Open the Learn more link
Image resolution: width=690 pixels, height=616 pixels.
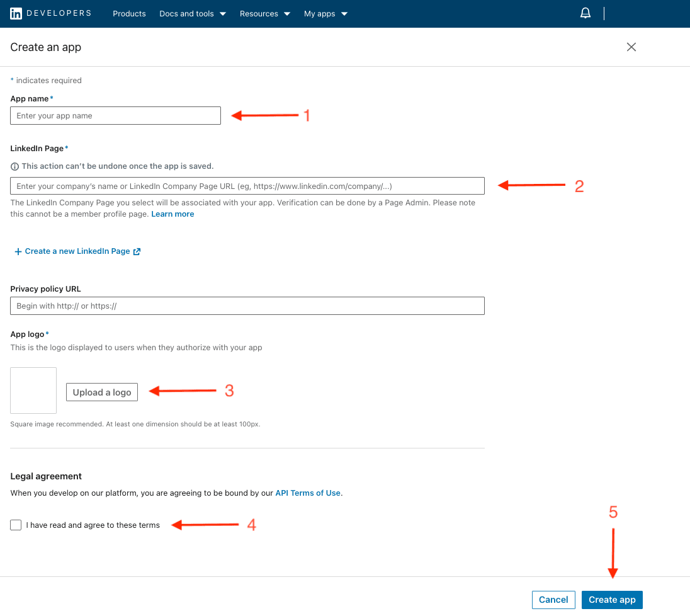point(172,214)
